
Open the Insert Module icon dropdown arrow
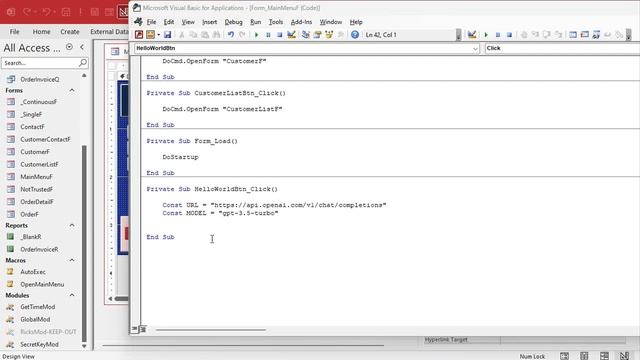(x=158, y=35)
